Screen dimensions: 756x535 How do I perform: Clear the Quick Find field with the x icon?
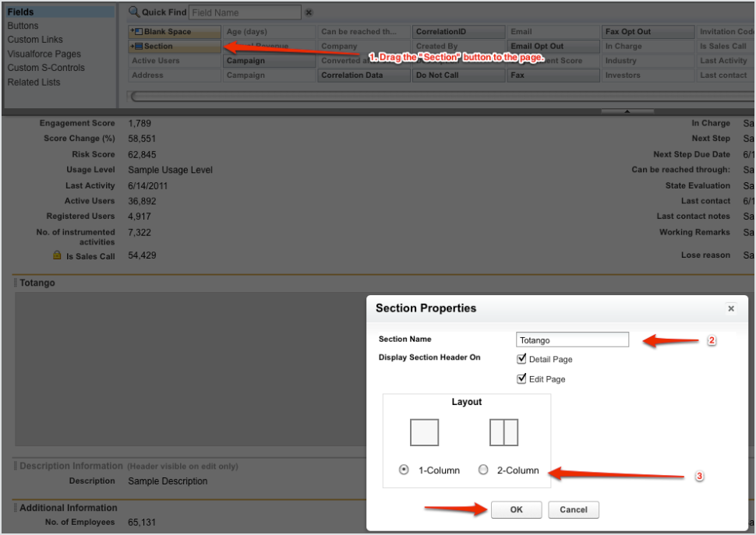pos(309,12)
